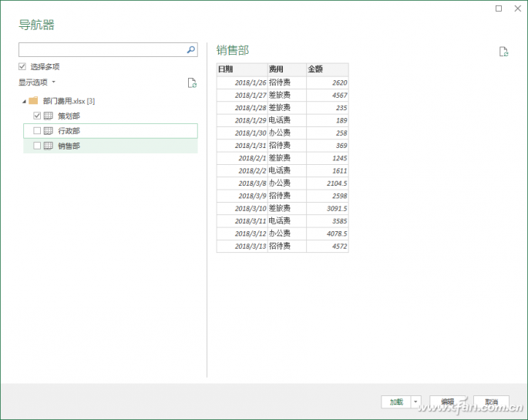Select the 行政部 tree item

click(x=110, y=131)
